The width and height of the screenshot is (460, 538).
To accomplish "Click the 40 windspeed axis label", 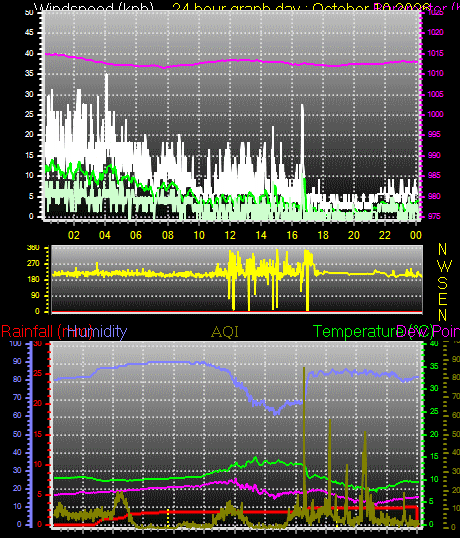I will pyautogui.click(x=30, y=54).
